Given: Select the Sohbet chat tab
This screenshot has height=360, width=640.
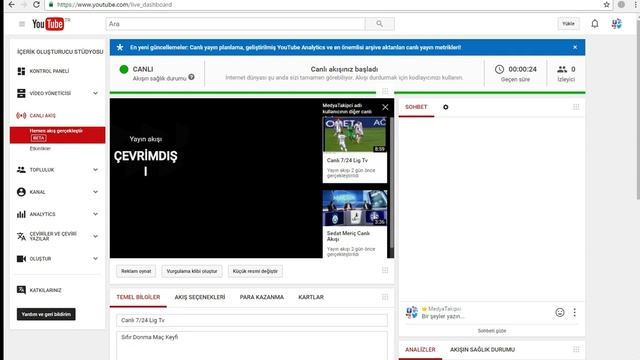Looking at the screenshot, I should pos(416,107).
